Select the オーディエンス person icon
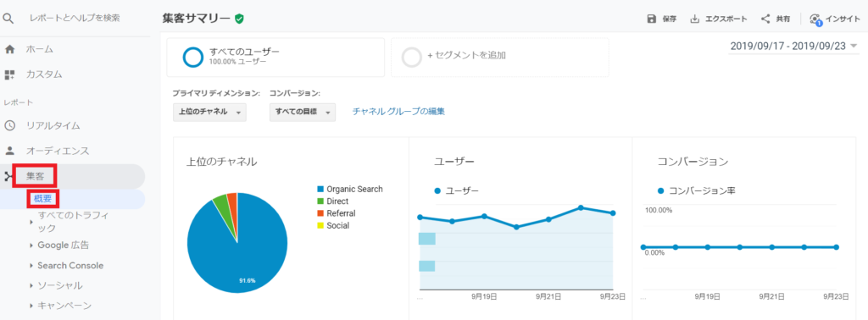 tap(9, 151)
